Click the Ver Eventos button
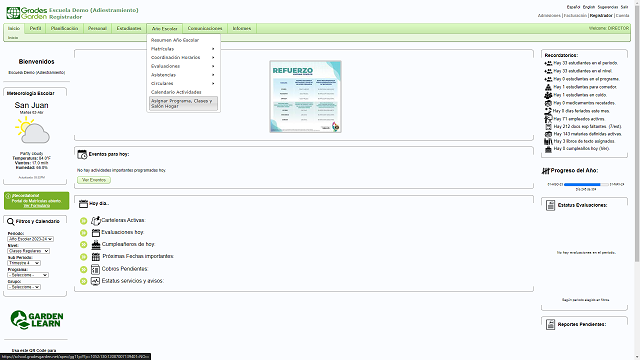Image resolution: width=640 pixels, height=360 pixels. pos(94,180)
